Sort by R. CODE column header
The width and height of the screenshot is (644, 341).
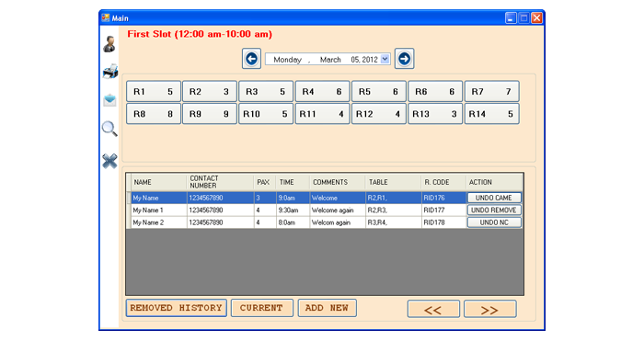tap(443, 182)
